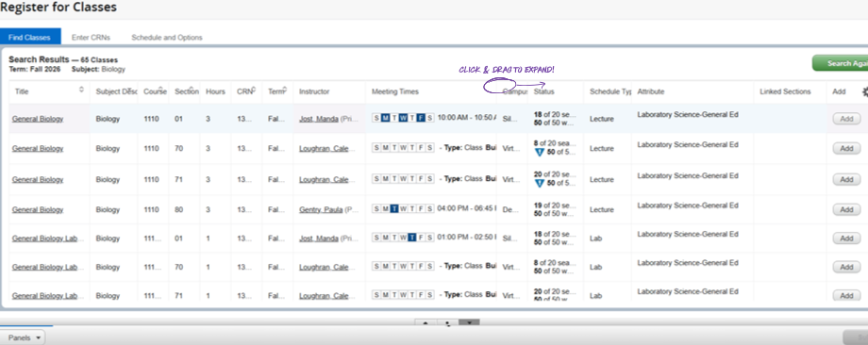Open Jost, Manda instructor link in Lab row
This screenshot has height=345, width=868.
319,238
